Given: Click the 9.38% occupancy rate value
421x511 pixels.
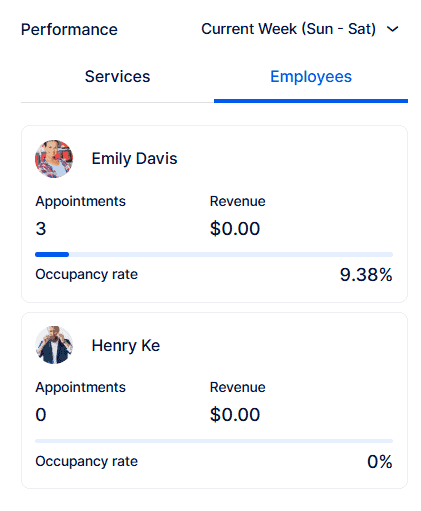Looking at the screenshot, I should point(366,275).
